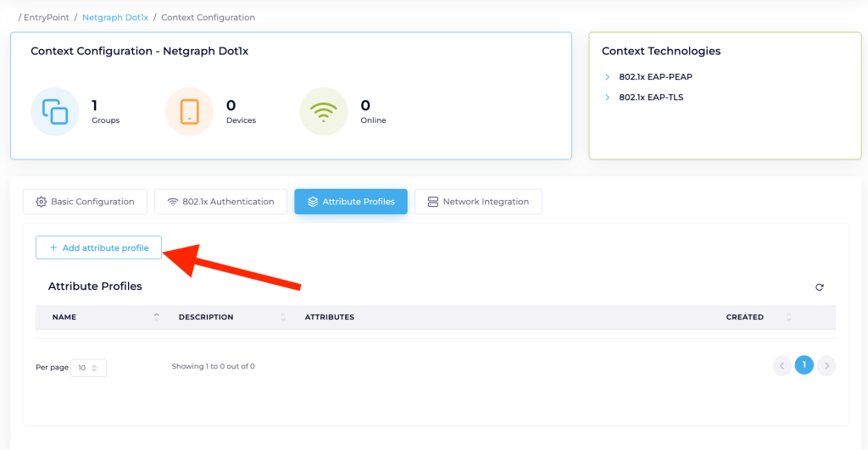Switch to Basic Configuration tab

click(85, 202)
